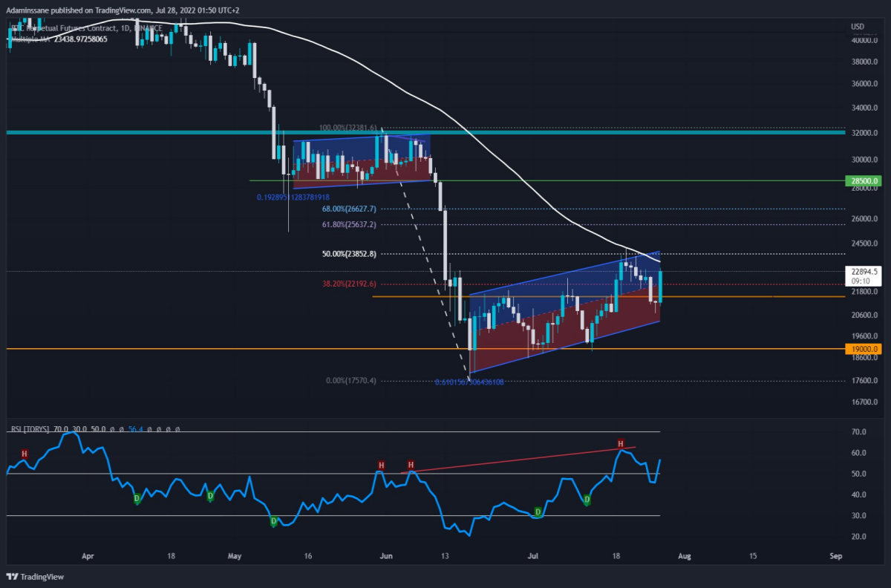This screenshot has width=891, height=588.
Task: Click the Apr date label on the time axis
Action: click(88, 555)
